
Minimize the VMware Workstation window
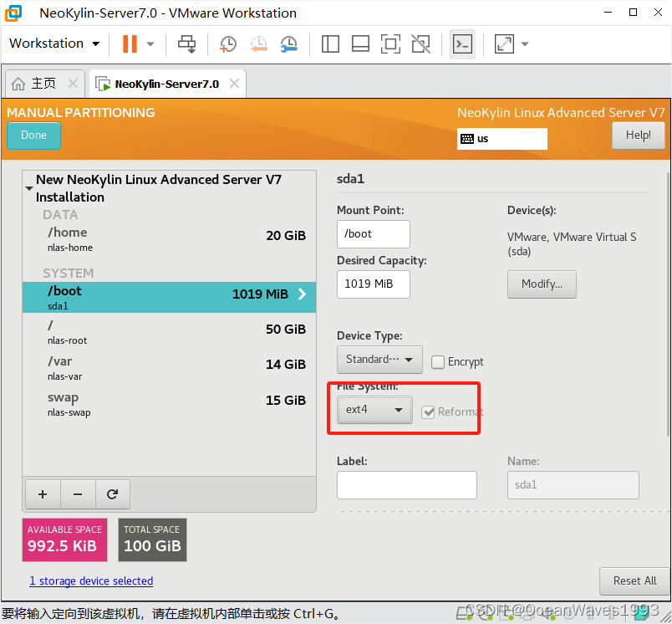608,13
